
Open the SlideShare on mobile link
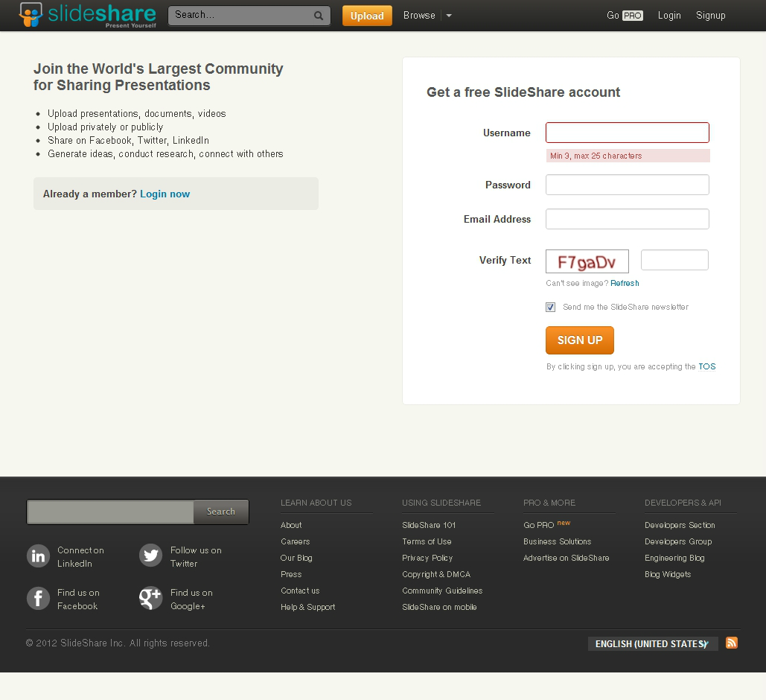439,607
